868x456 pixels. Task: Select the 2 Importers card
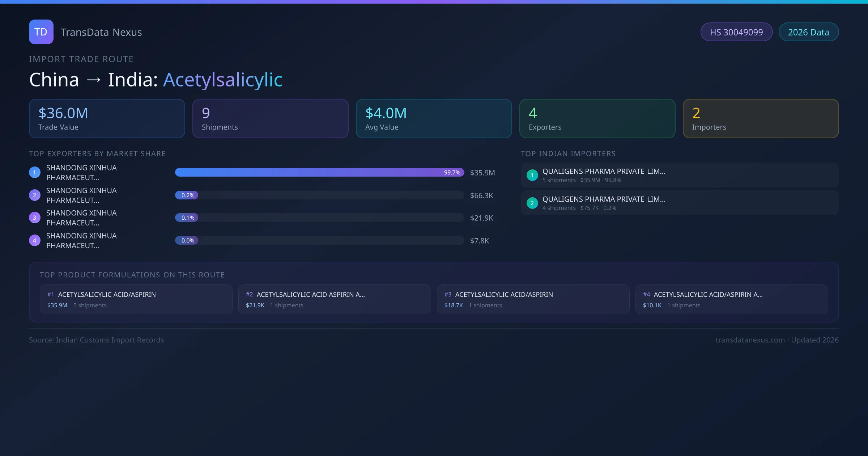761,118
